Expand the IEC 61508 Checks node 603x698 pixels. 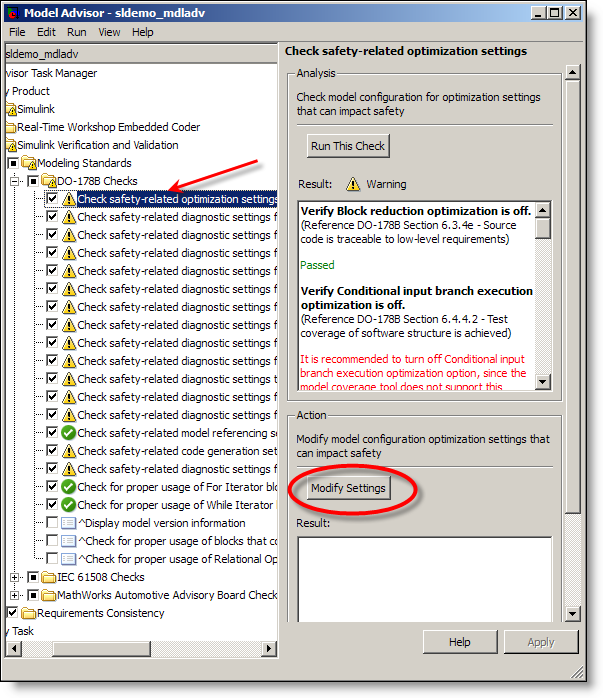[15, 577]
